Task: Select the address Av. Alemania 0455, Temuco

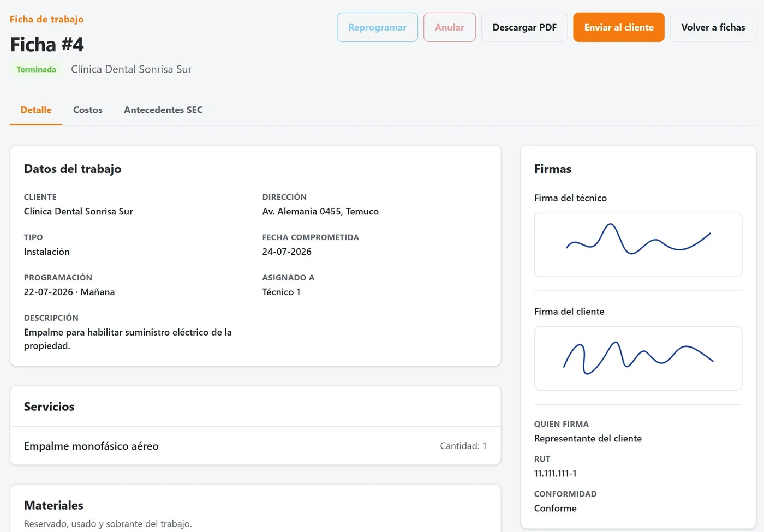Action: [x=320, y=212]
